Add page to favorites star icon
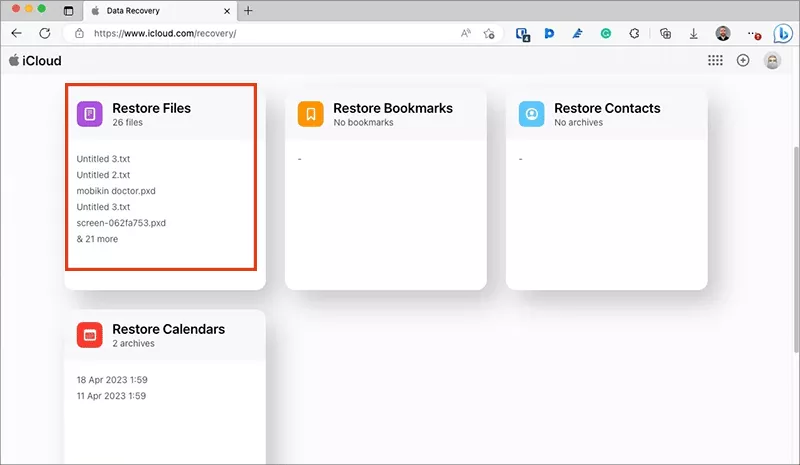 pyautogui.click(x=489, y=33)
